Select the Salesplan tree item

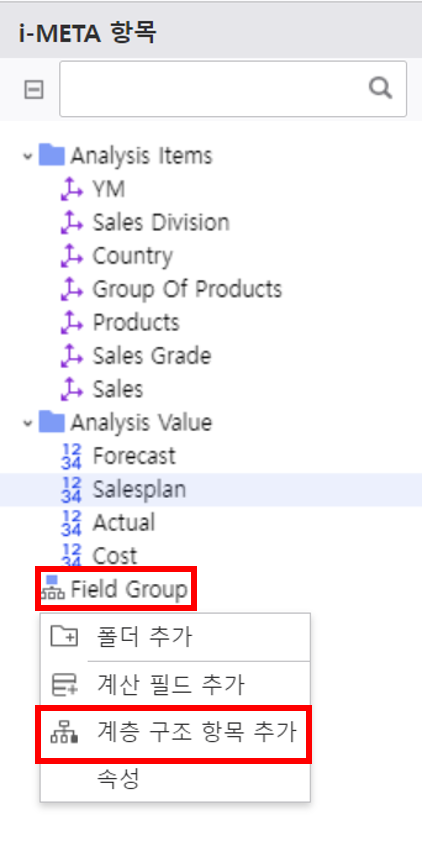coord(210,489)
